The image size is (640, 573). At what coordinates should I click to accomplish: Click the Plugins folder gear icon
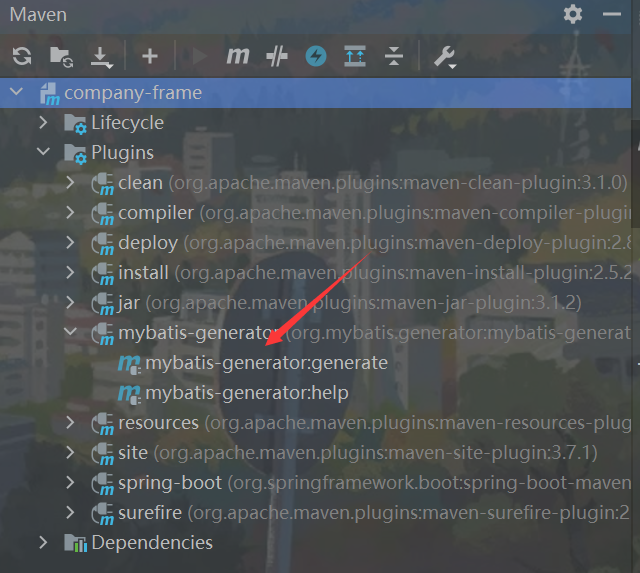[x=76, y=154]
